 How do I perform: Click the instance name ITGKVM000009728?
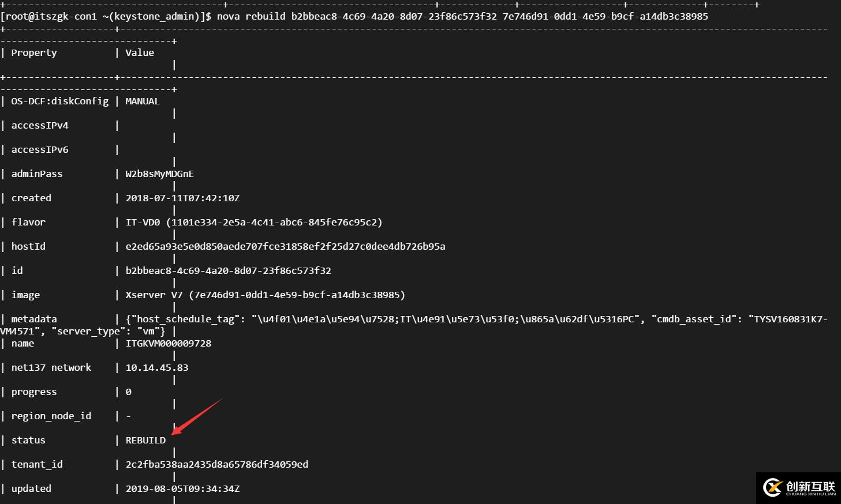click(x=169, y=344)
